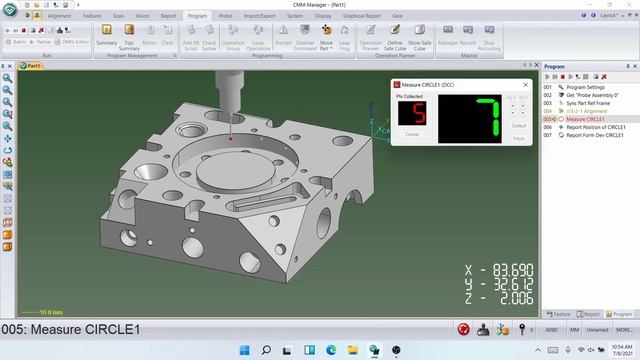Click Define Safe Cube

pyautogui.click(x=395, y=37)
